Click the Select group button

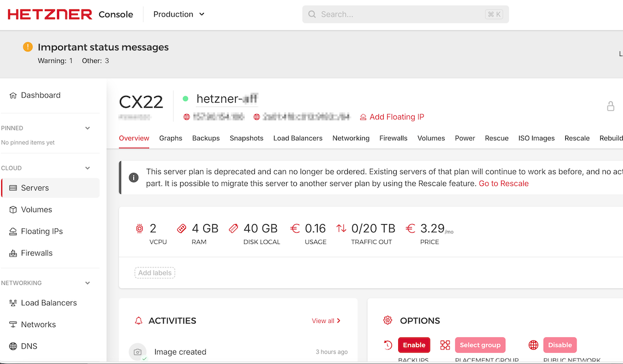pyautogui.click(x=480, y=345)
